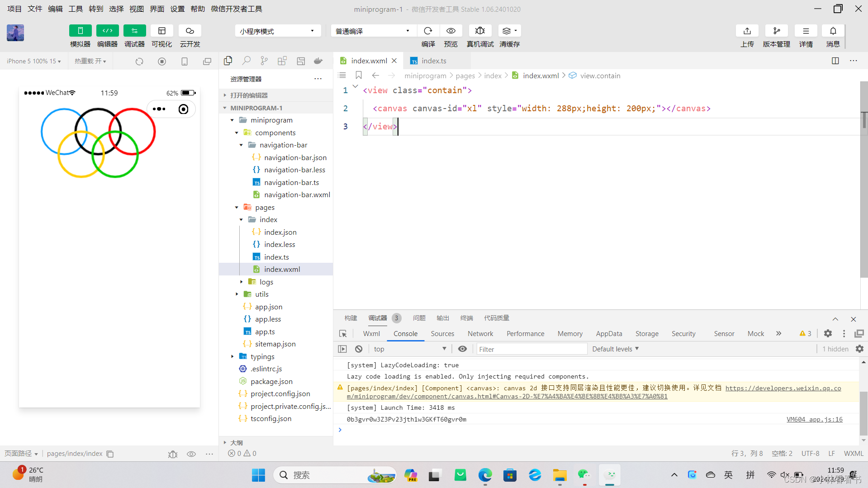This screenshot has height=488, width=868.
Task: Click the preview eye icon in toolbar
Action: (451, 31)
